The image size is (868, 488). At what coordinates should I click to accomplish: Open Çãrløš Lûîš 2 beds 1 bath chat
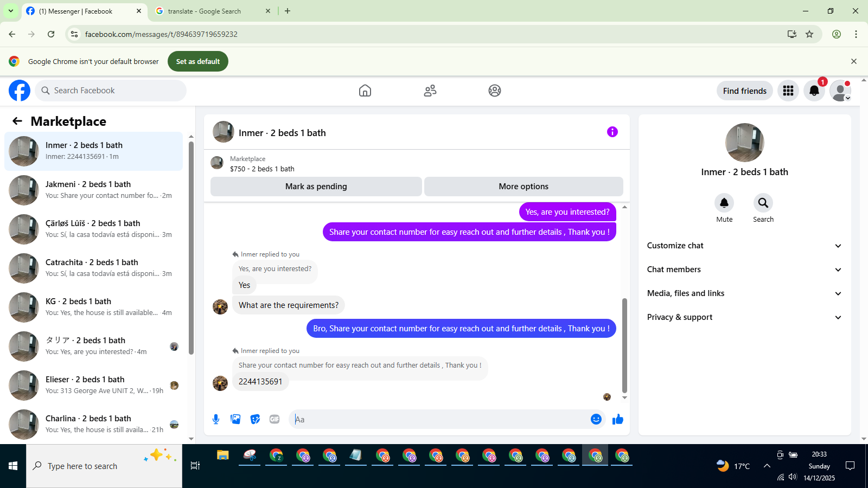[93, 229]
